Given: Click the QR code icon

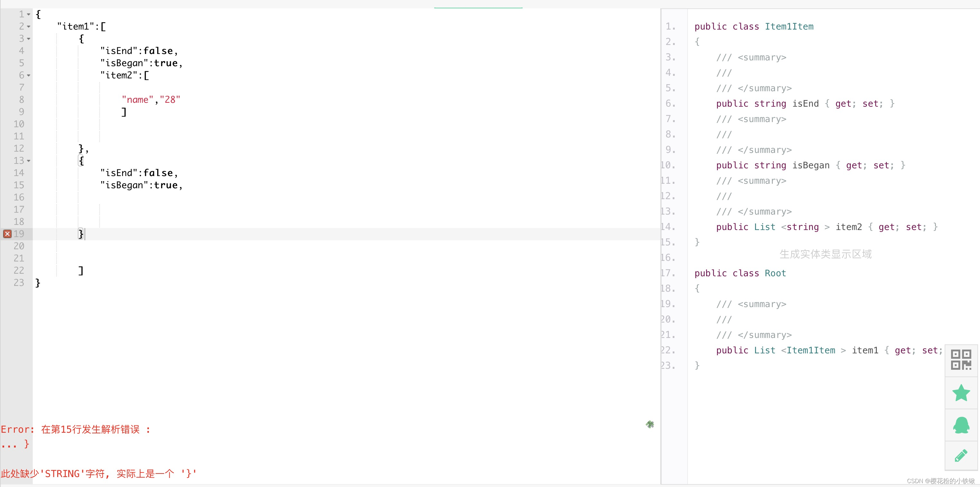Looking at the screenshot, I should (x=961, y=360).
